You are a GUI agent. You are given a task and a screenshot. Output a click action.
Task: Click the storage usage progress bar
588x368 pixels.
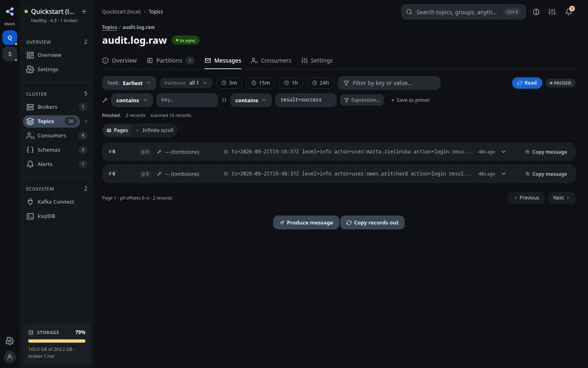click(57, 341)
